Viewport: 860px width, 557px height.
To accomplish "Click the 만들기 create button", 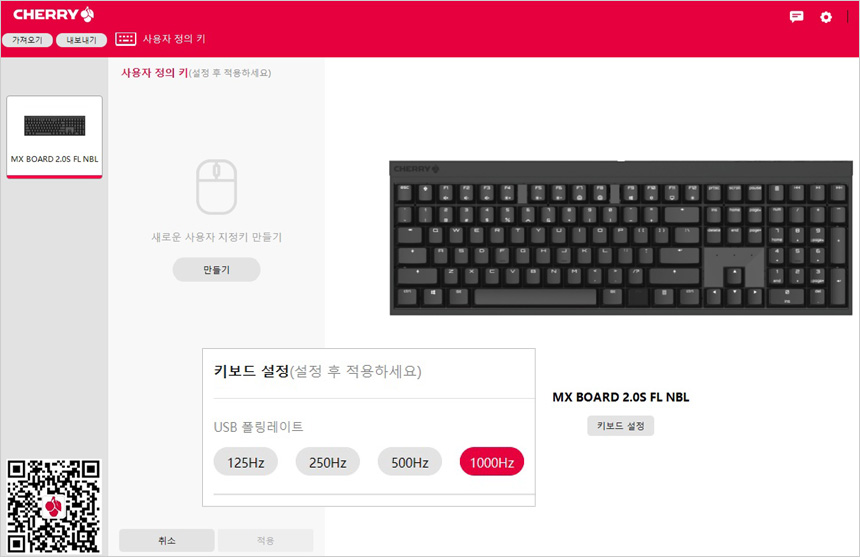I will coord(217,270).
